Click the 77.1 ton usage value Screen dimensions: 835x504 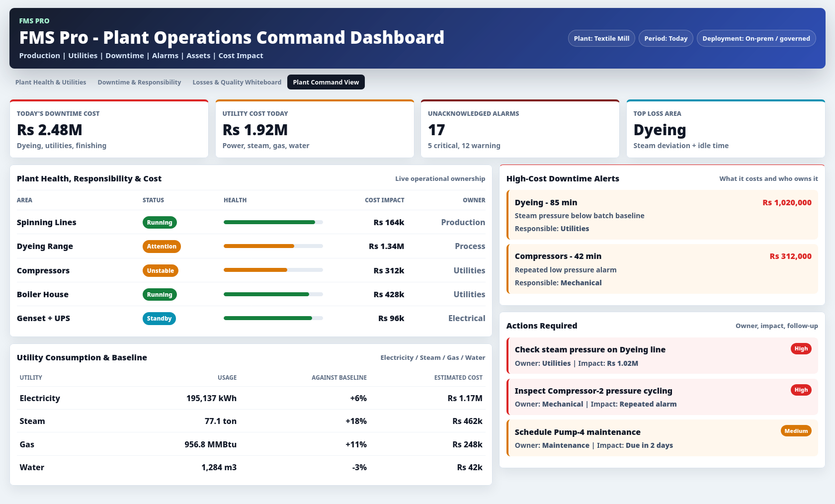(221, 421)
